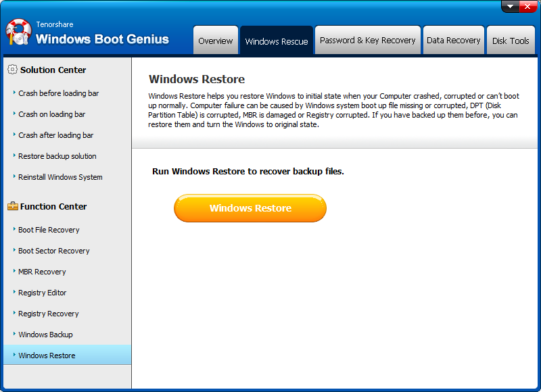Switch to the Overview tab

(x=216, y=40)
